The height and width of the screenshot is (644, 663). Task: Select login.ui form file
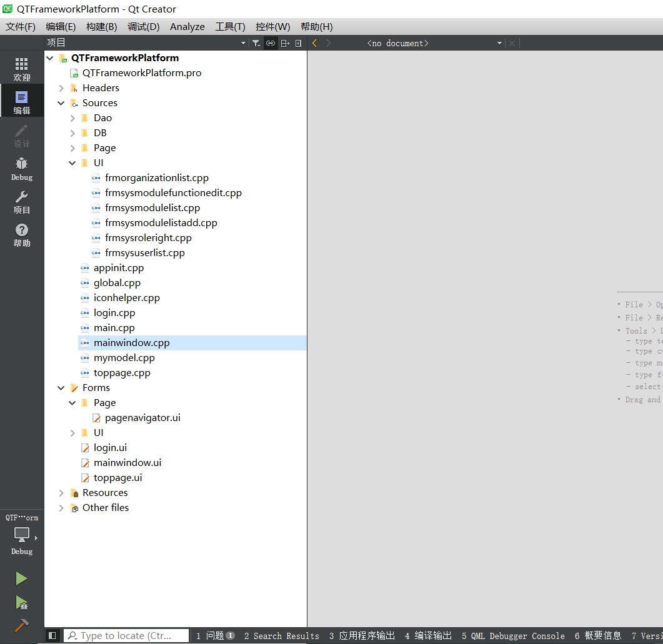(111, 448)
